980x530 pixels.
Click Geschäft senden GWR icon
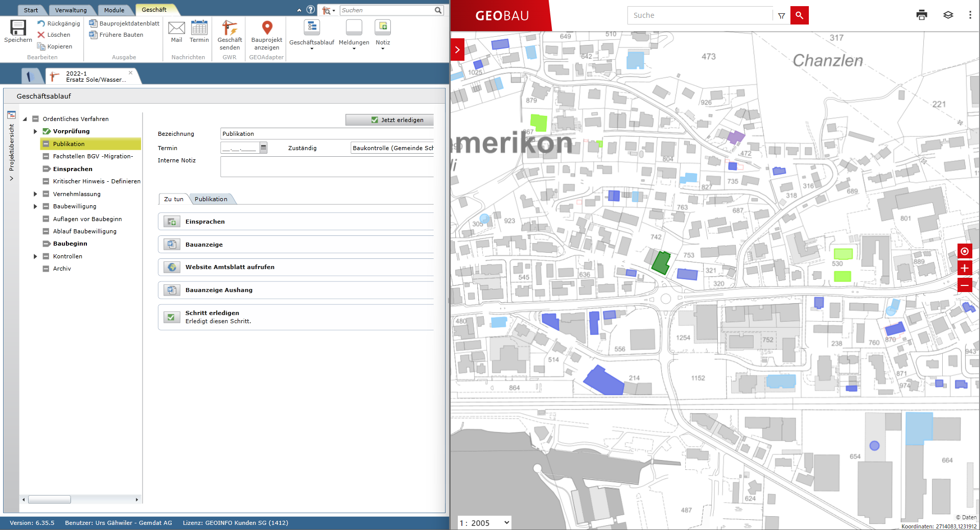[x=229, y=29]
